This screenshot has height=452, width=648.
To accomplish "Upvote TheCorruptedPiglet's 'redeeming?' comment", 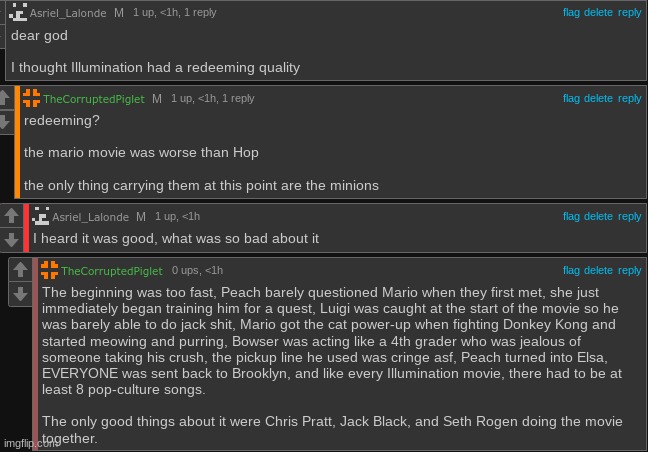I will click(x=5, y=98).
